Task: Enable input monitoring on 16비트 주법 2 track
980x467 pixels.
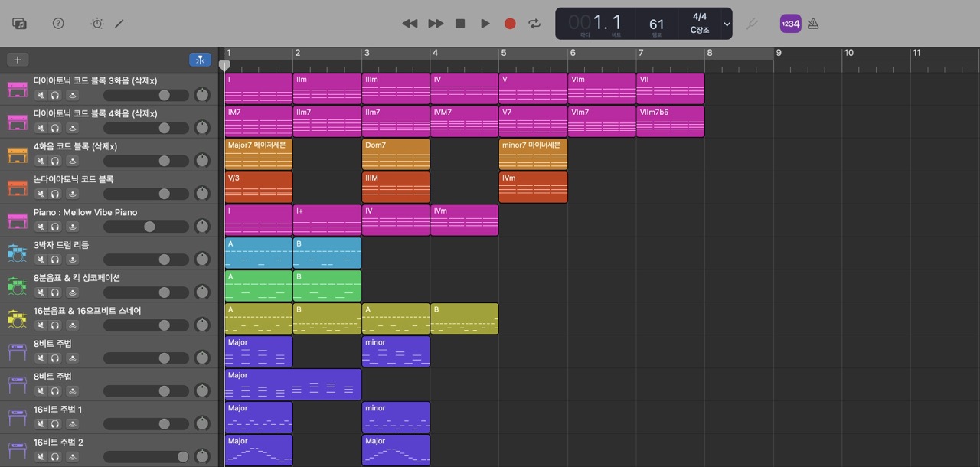Action: pos(72,457)
